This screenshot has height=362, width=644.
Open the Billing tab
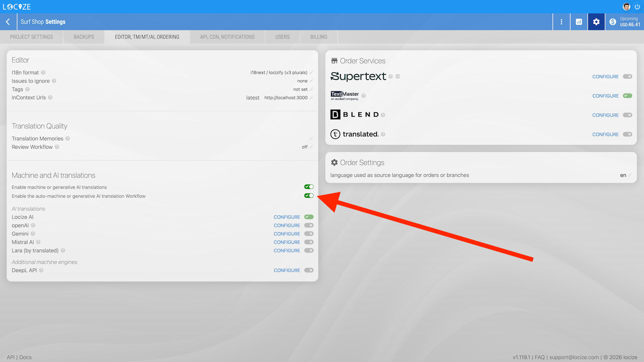(x=319, y=37)
